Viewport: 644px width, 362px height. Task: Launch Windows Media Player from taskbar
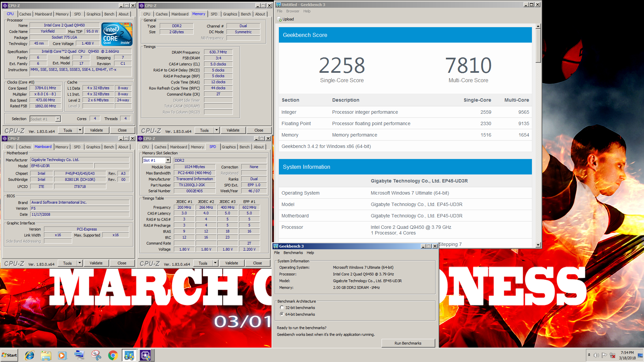coord(62,355)
